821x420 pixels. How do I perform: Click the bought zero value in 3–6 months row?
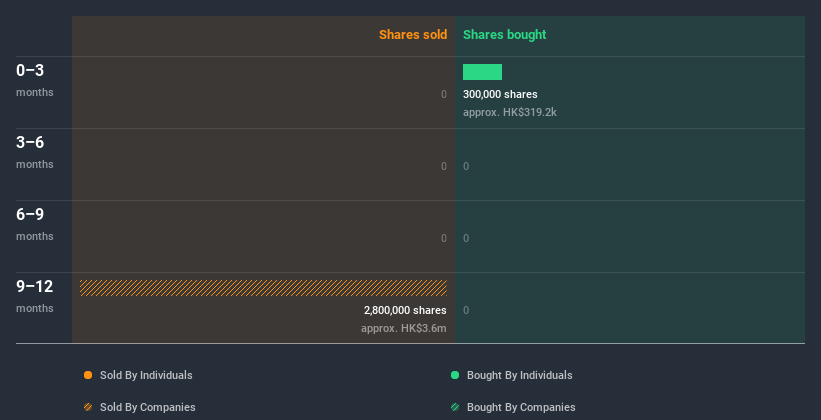pos(466,166)
